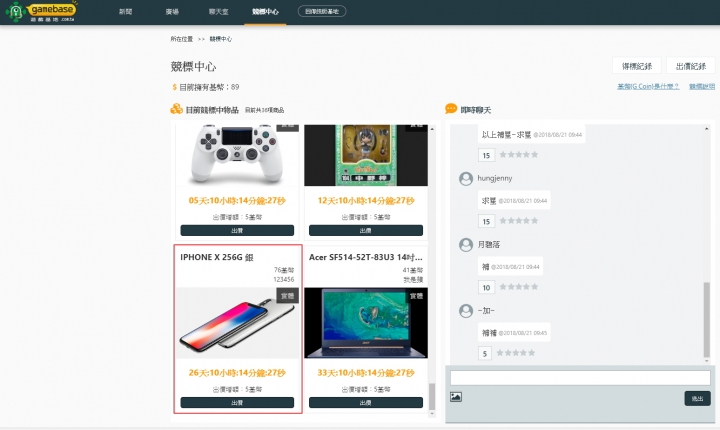Open the 新聞 nav item
This screenshot has height=430, width=720.
(125, 11)
